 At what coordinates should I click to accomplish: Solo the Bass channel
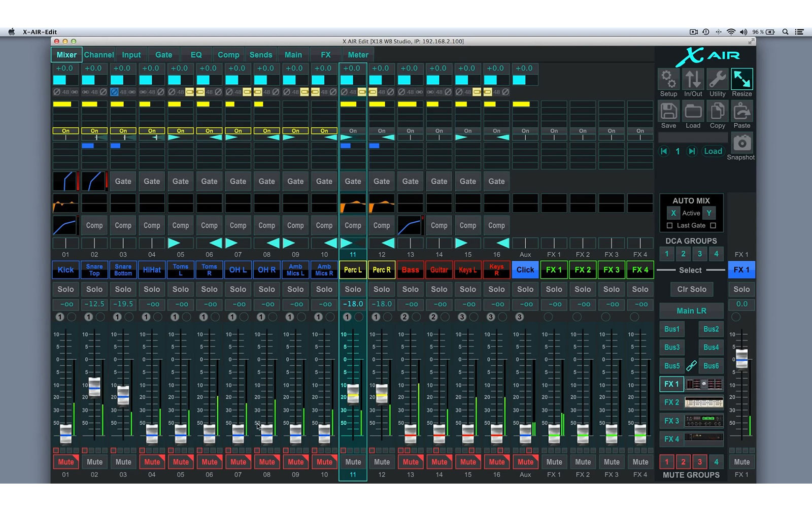tap(410, 289)
